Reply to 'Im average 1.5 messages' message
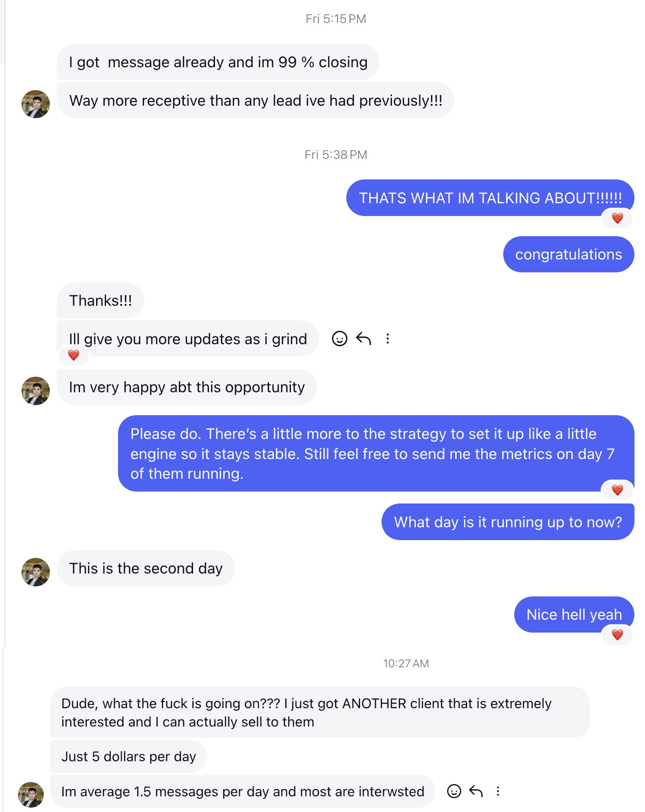The image size is (645, 812). click(x=476, y=791)
